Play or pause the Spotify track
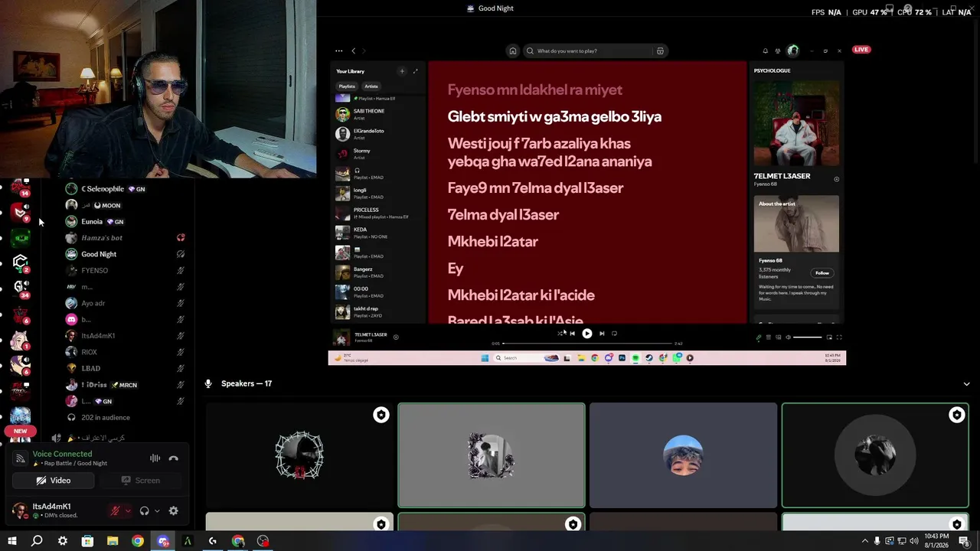The image size is (980, 551). pyautogui.click(x=587, y=334)
